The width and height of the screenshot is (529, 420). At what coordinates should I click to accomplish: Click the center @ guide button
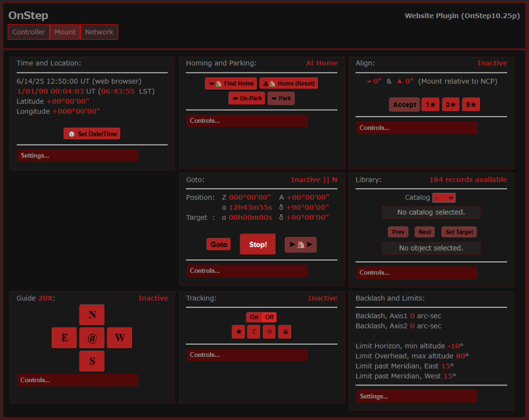[x=92, y=338]
